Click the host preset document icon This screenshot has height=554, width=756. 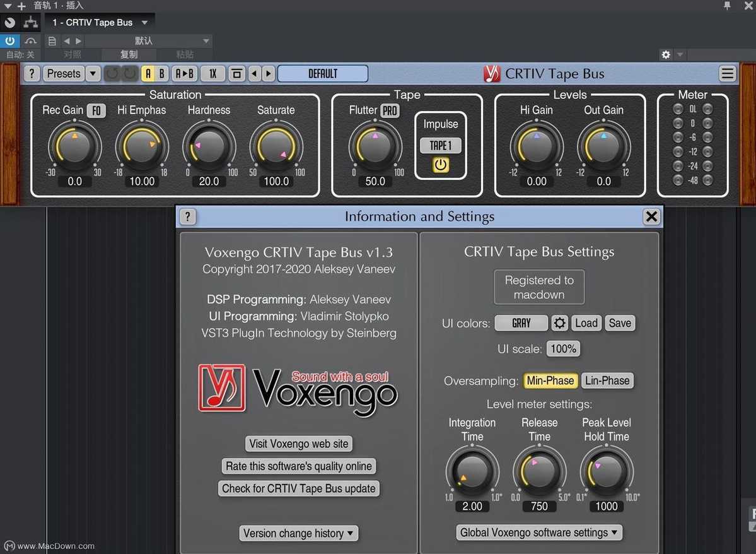pos(52,41)
